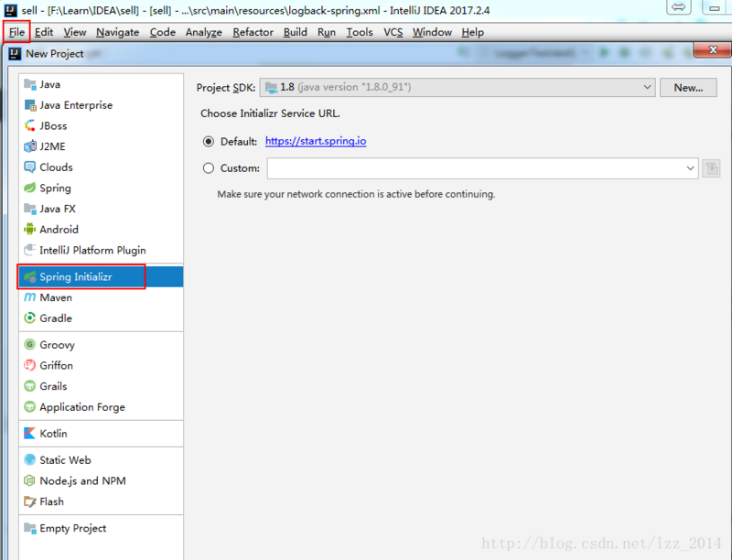Select the Gradle project type label

point(56,318)
